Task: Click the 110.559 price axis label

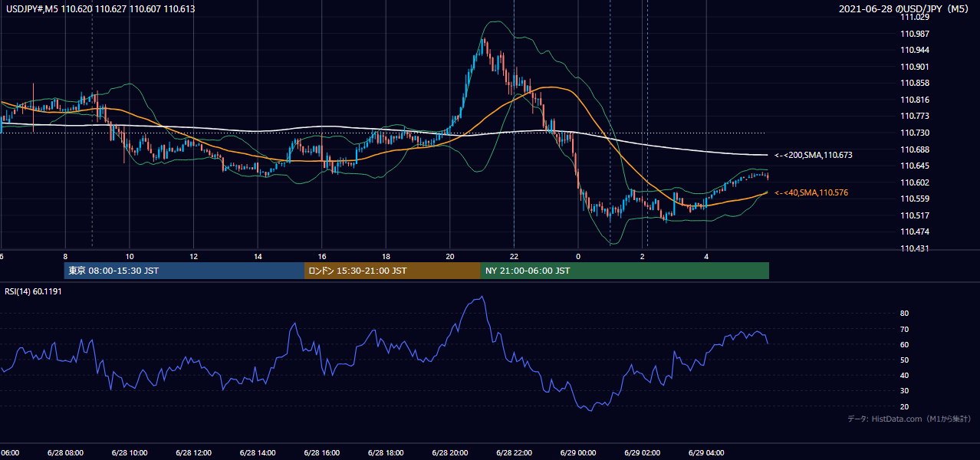Action: coord(914,199)
